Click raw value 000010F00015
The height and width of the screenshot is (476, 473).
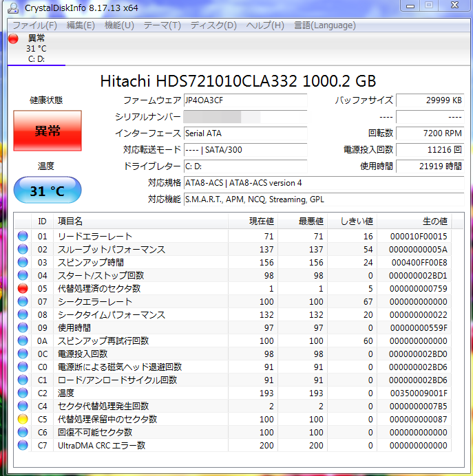pyautogui.click(x=419, y=236)
